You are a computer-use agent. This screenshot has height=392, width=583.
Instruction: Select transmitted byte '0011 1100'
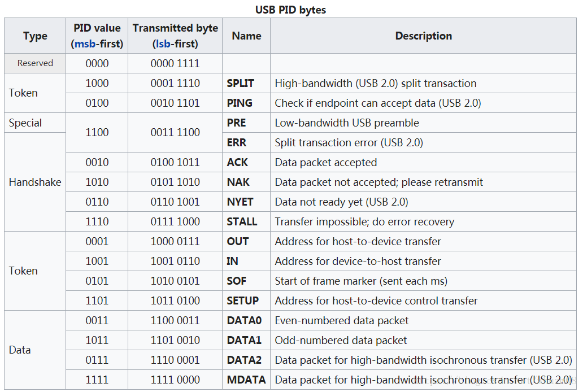pos(175,132)
